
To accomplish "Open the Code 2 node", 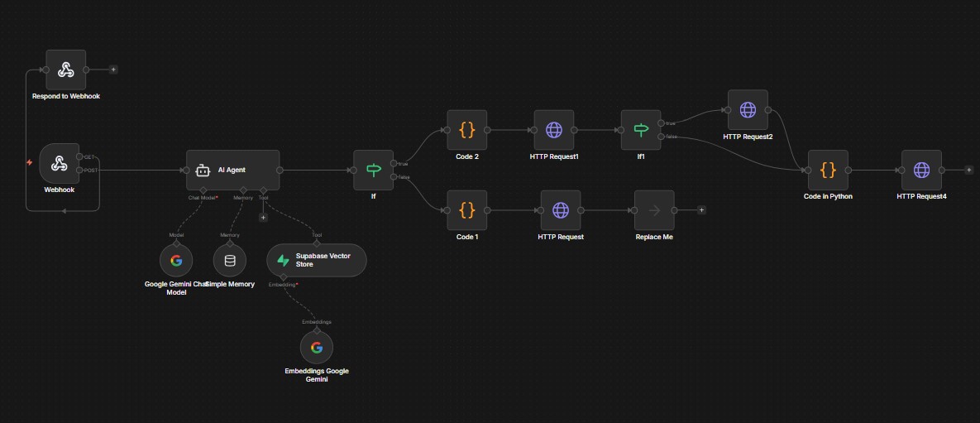I will coord(467,130).
